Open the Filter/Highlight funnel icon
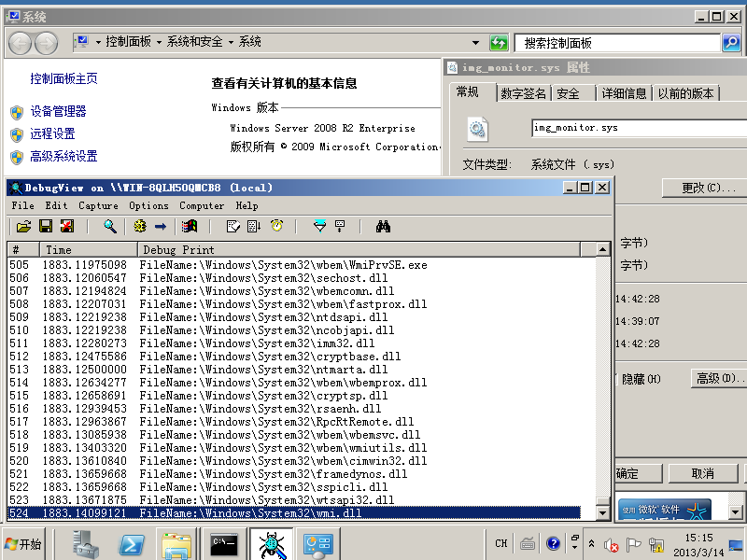The width and height of the screenshot is (747, 560). point(319,226)
